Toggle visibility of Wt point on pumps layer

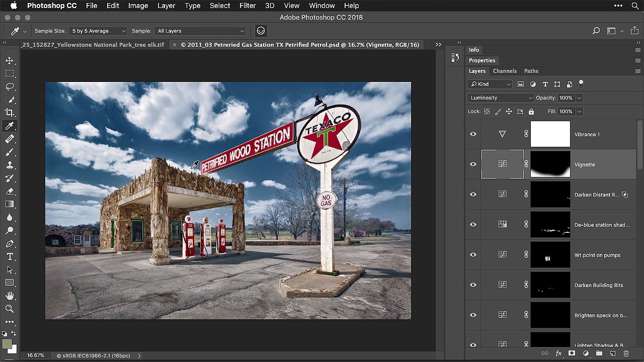(x=473, y=255)
